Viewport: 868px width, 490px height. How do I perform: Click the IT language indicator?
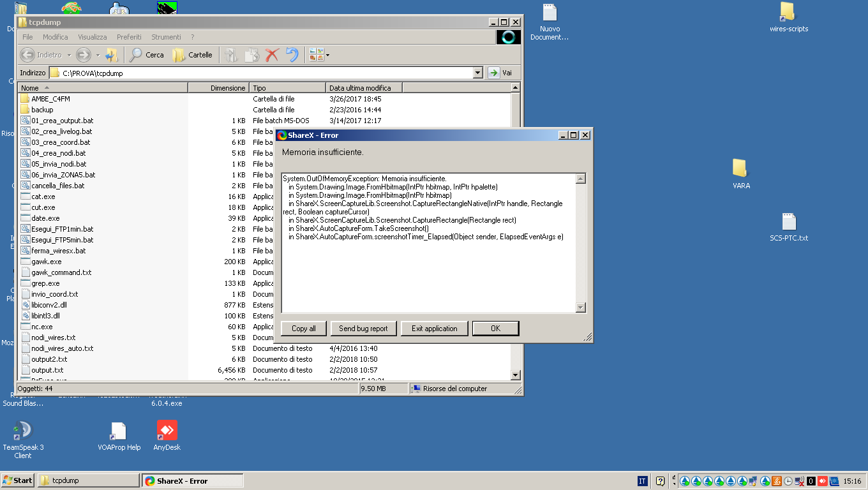[642, 481]
